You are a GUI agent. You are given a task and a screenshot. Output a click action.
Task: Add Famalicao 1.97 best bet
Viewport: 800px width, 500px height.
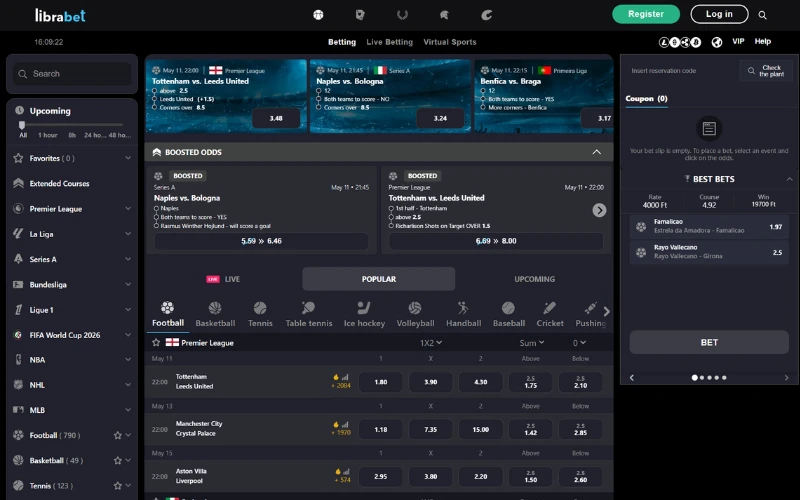pyautogui.click(x=709, y=226)
